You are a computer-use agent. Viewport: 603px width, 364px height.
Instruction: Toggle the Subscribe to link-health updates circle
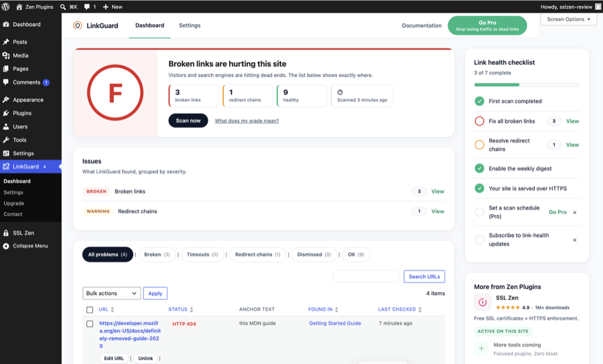coord(479,240)
